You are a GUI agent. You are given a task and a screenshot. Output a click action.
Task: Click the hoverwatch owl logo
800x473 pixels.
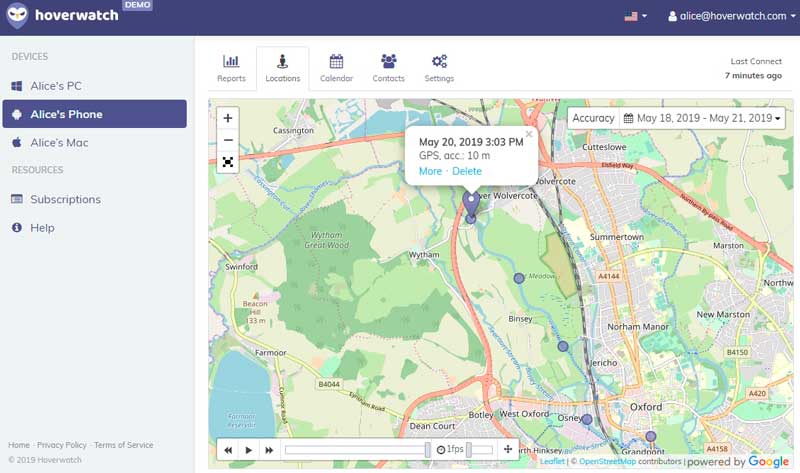click(17, 15)
